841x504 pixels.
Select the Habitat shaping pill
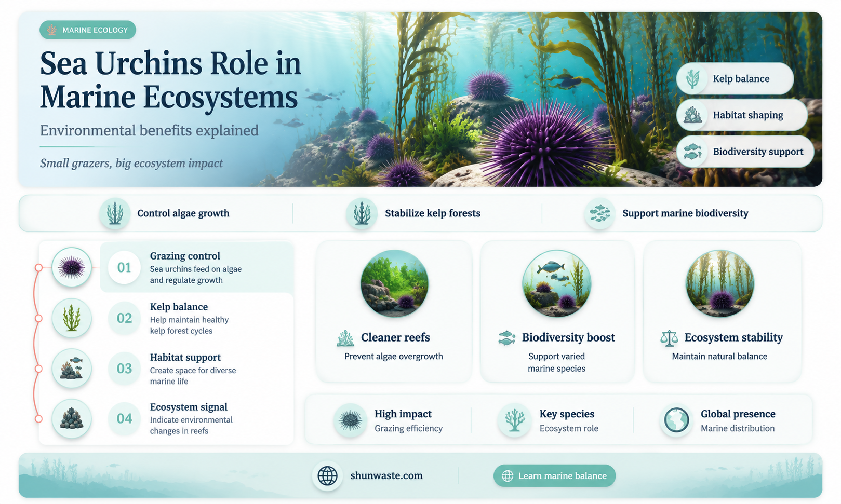point(742,115)
